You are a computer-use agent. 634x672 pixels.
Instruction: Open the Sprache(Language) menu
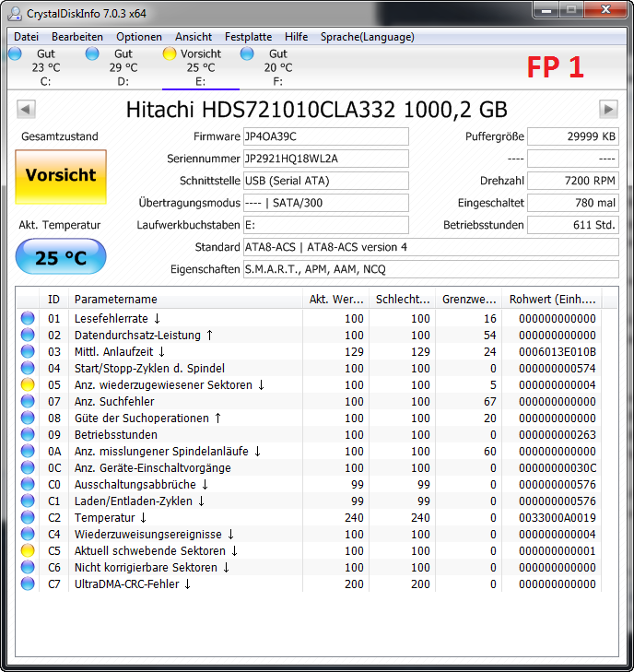point(368,37)
